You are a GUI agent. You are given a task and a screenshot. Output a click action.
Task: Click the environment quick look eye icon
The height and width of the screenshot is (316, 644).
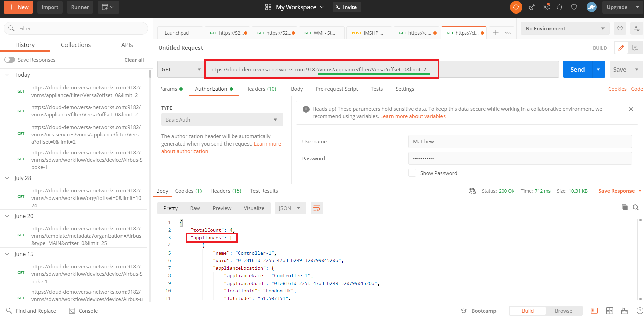[x=620, y=28]
